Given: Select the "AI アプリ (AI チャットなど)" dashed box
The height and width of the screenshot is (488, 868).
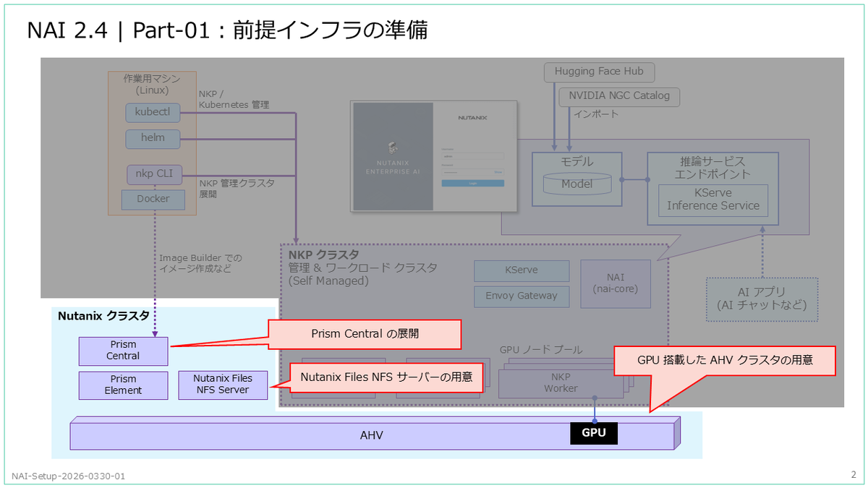Looking at the screenshot, I should point(762,299).
